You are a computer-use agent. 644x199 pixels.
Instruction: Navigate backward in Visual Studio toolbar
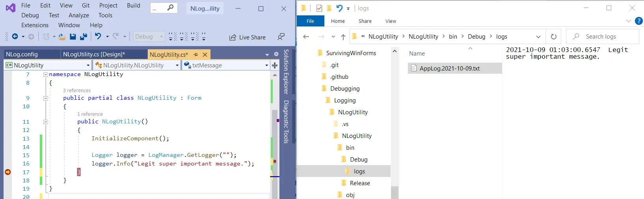click(x=15, y=37)
